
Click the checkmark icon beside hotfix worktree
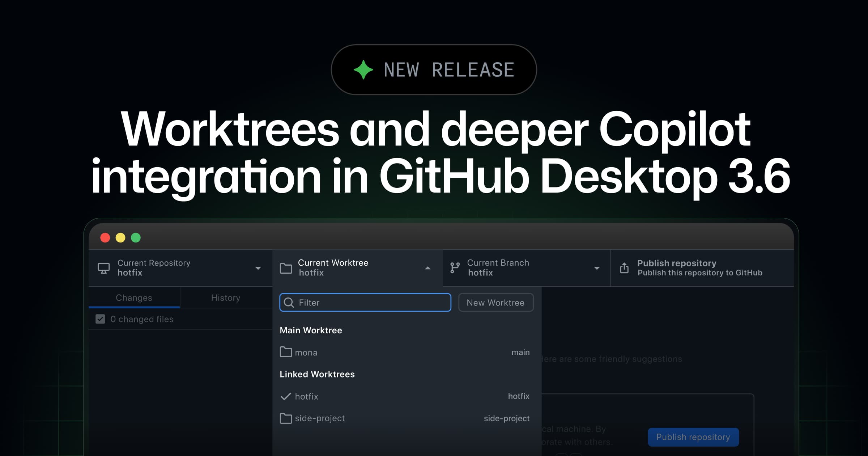point(286,396)
